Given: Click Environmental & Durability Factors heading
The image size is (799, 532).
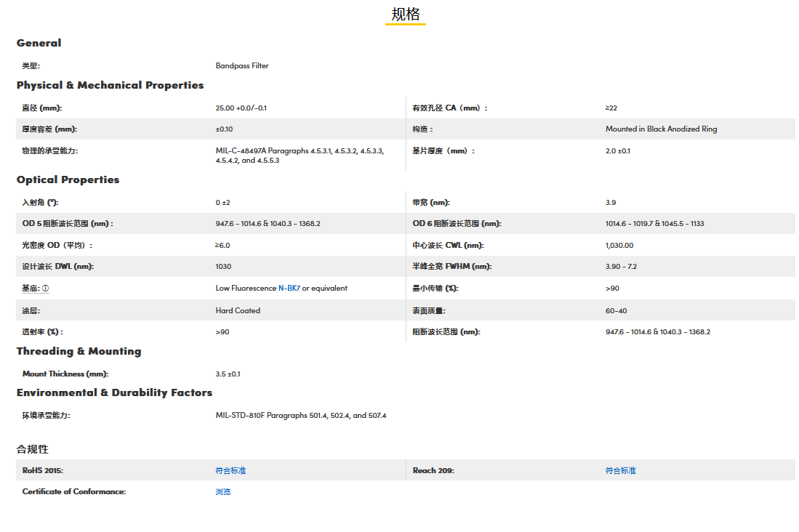Looking at the screenshot, I should (114, 392).
